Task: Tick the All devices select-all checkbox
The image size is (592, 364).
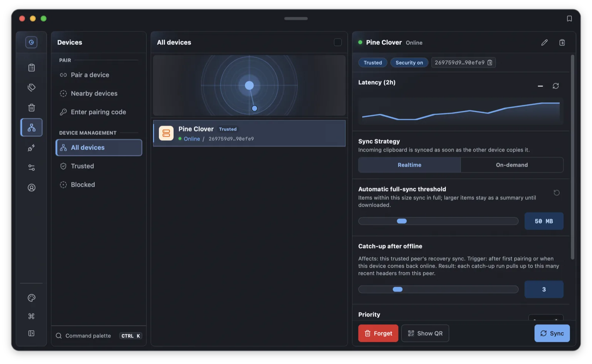Action: [337, 42]
